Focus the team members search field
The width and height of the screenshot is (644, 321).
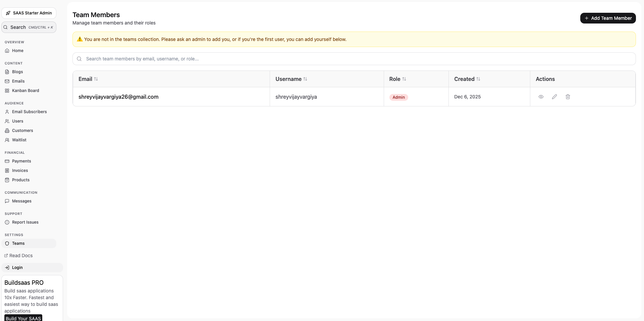(354, 59)
